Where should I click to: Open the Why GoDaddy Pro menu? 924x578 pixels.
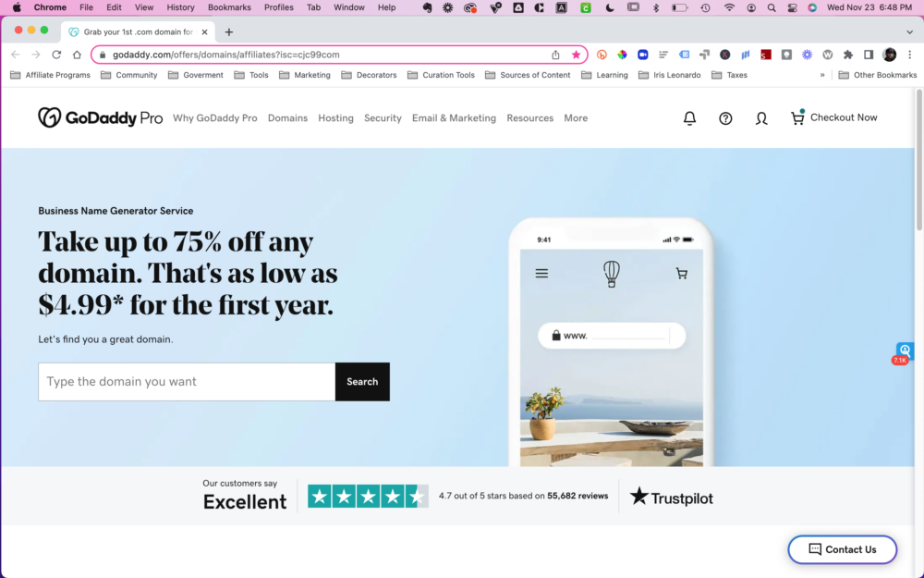(215, 118)
